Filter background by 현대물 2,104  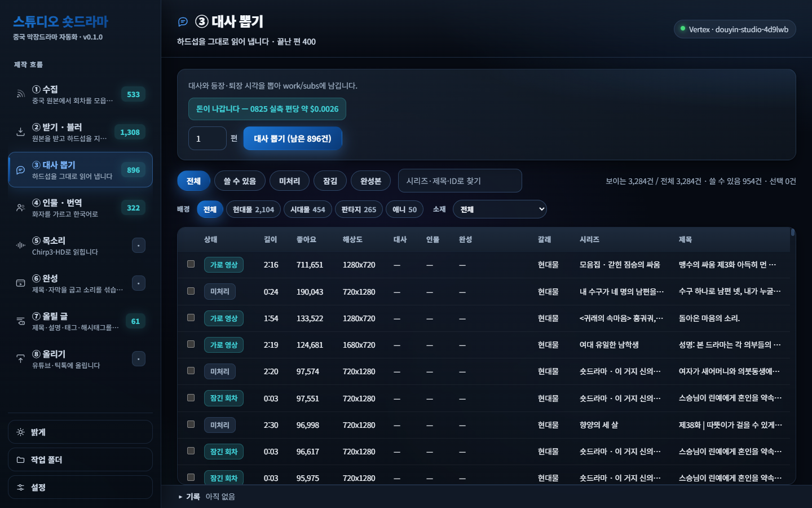(x=253, y=209)
